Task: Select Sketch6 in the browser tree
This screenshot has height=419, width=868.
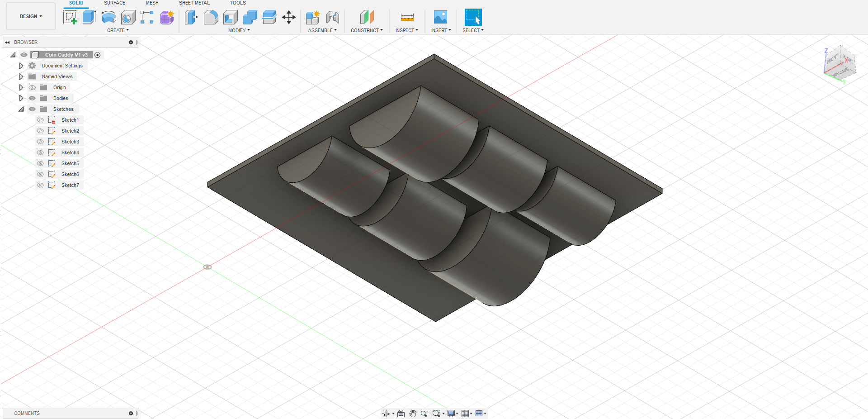Action: (70, 174)
